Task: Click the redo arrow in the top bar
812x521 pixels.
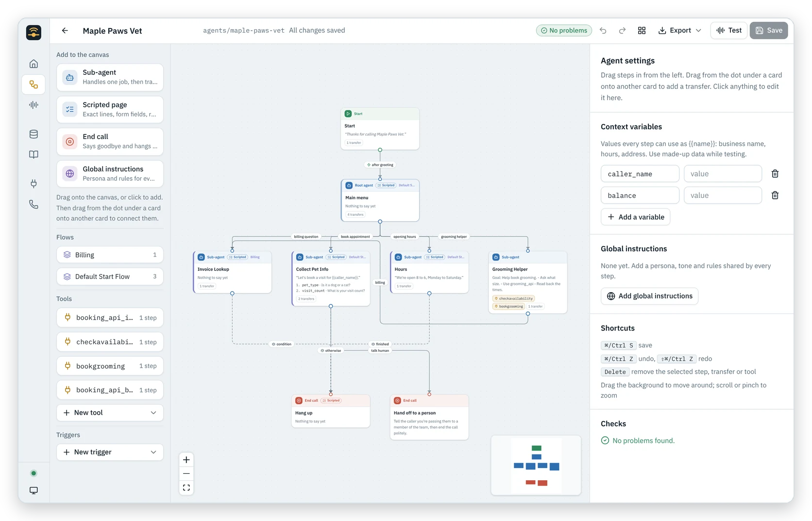Action: point(622,31)
